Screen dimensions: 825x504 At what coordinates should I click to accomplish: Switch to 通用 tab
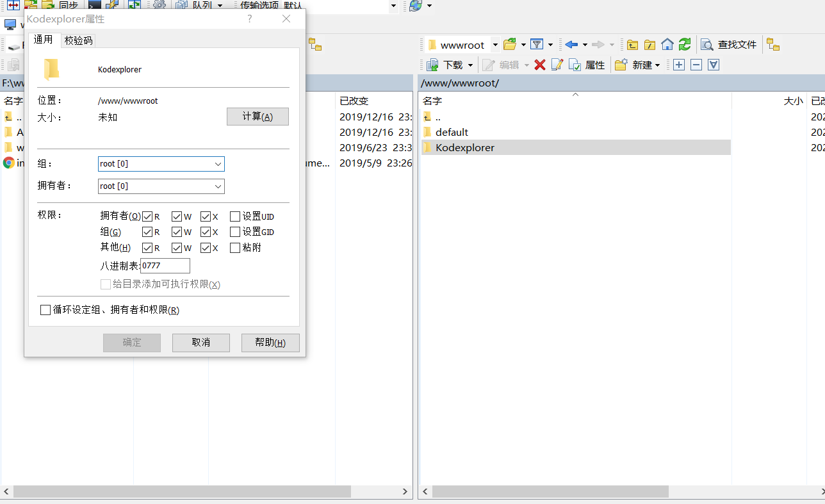point(44,40)
